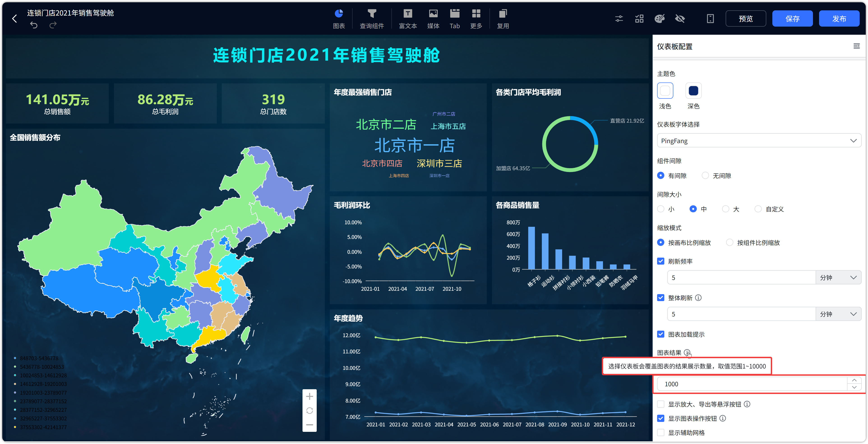The image size is (868, 444).
Task: Open the 媒体 media toolbar item
Action: (x=433, y=19)
